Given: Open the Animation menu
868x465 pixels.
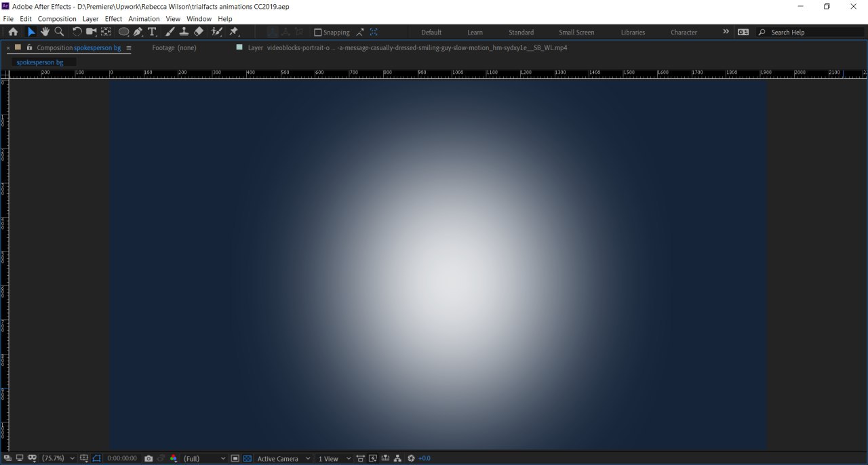Looking at the screenshot, I should [x=144, y=19].
